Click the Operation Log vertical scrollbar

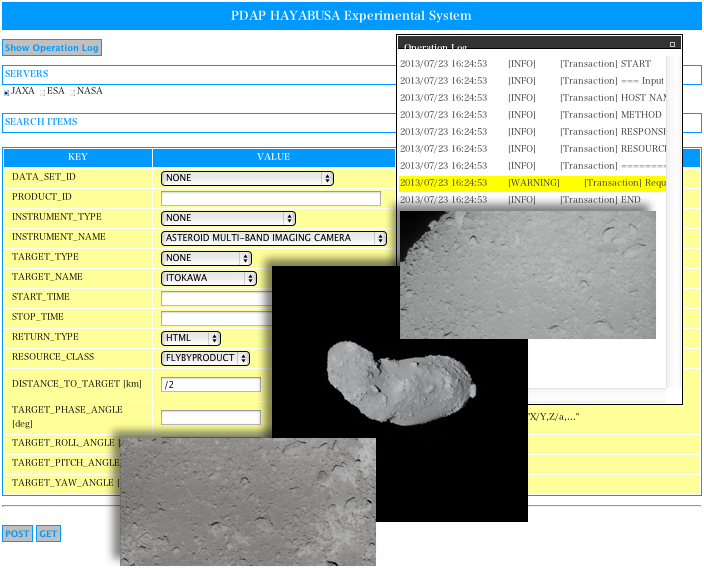[673, 222]
